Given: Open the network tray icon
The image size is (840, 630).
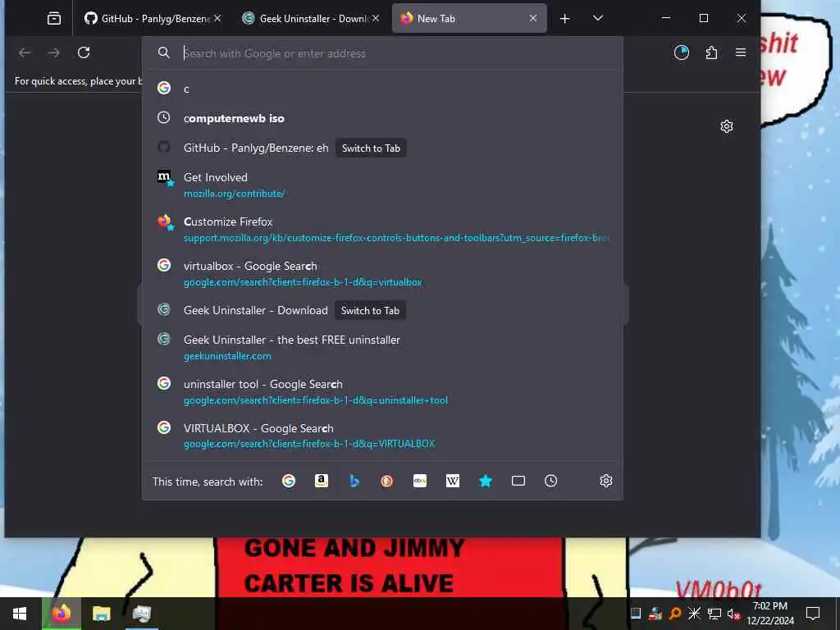Looking at the screenshot, I should coord(714,614).
